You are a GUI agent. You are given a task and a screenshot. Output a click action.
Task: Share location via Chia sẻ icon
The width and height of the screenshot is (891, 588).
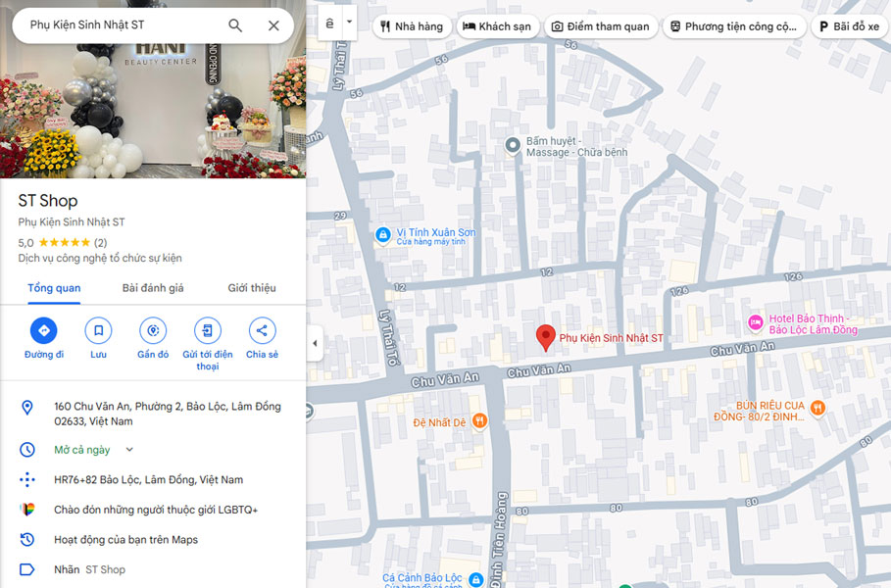262,331
